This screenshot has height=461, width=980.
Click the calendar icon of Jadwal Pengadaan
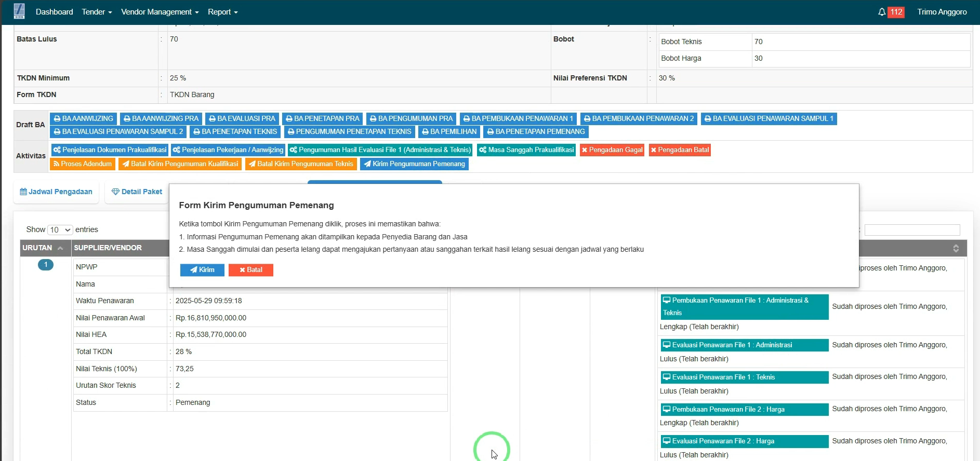pyautogui.click(x=23, y=192)
